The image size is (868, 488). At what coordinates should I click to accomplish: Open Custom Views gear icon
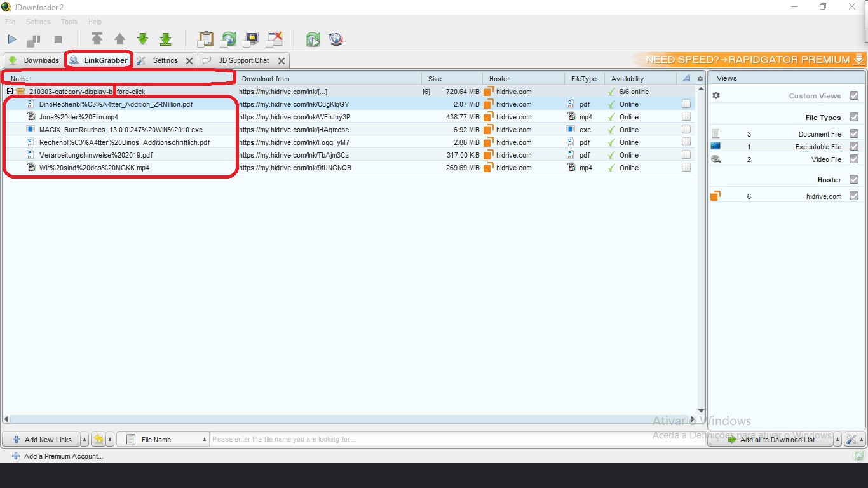[x=716, y=95]
